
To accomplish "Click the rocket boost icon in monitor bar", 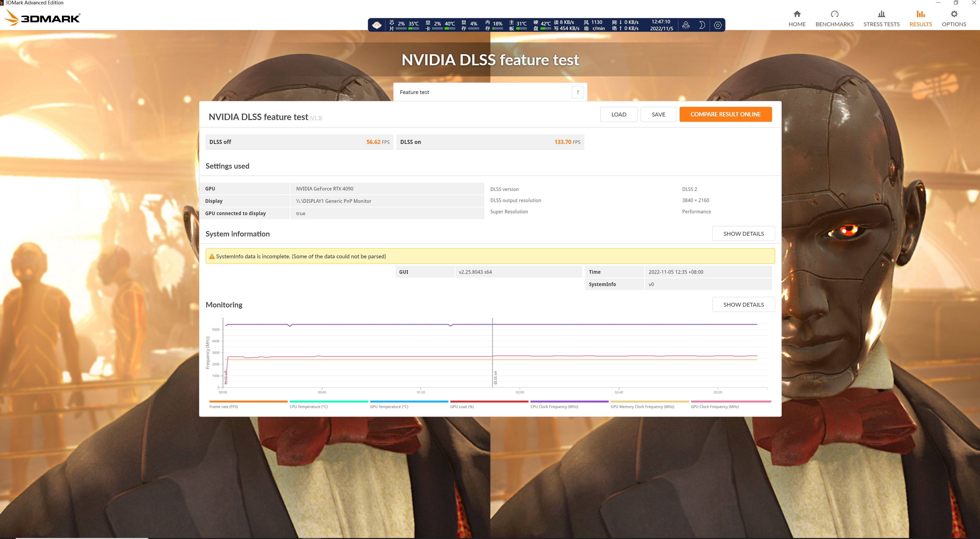I will pos(686,25).
